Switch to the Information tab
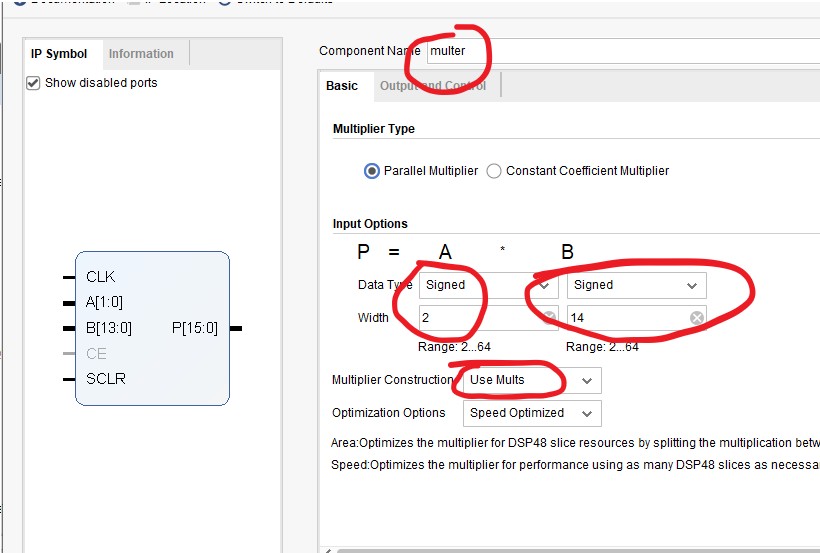This screenshot has width=820, height=553. 141,54
